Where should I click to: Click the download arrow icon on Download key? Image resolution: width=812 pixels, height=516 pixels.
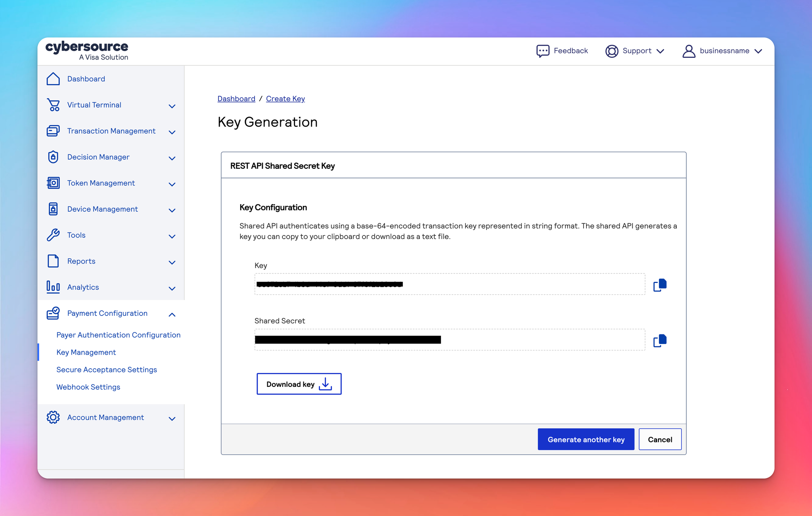pos(326,384)
